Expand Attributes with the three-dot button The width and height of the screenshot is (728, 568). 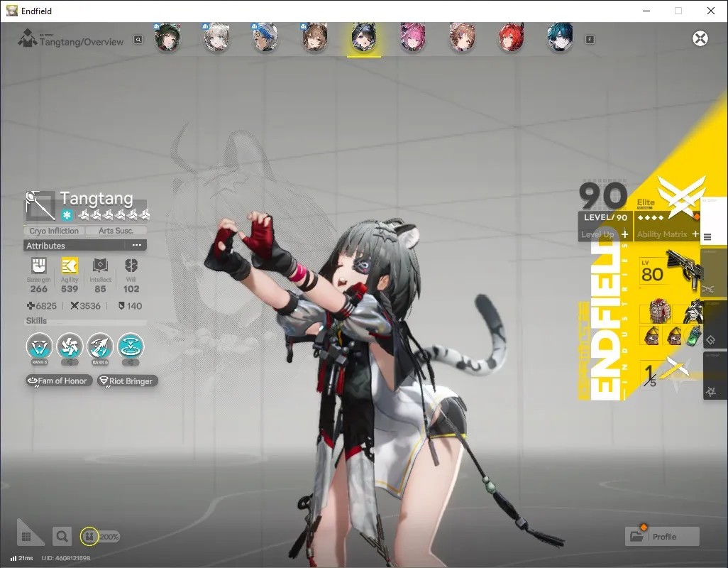point(136,245)
